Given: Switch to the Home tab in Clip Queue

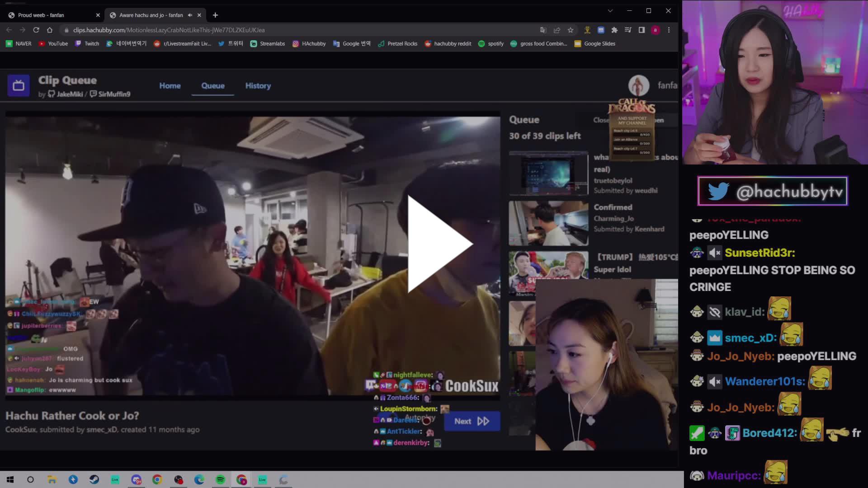Looking at the screenshot, I should pyautogui.click(x=170, y=85).
